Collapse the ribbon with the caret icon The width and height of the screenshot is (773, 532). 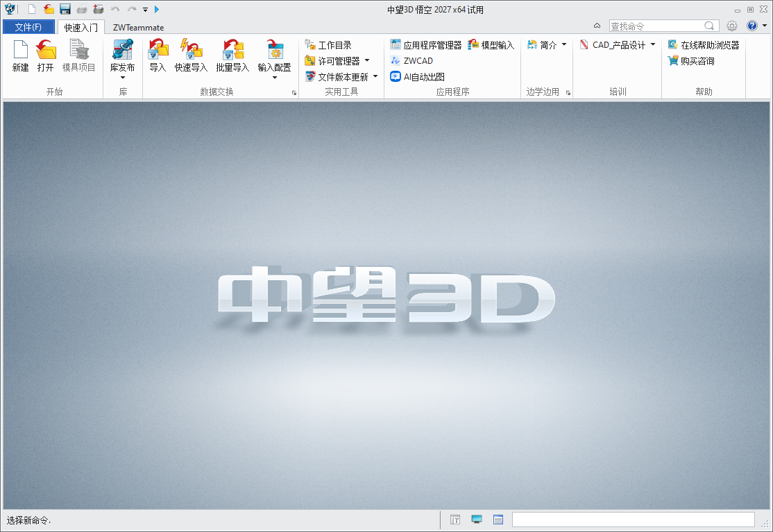(597, 26)
